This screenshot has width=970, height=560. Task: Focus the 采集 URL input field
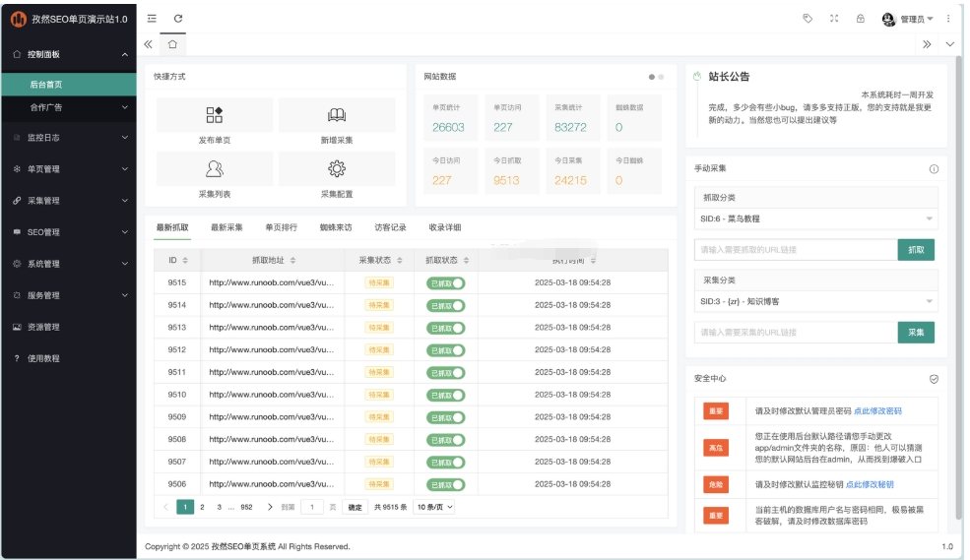[796, 333]
